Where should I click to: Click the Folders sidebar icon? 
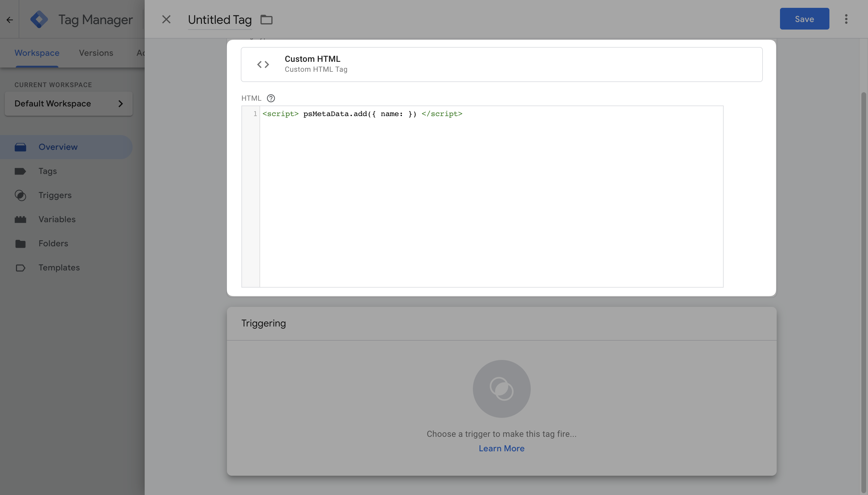(20, 243)
